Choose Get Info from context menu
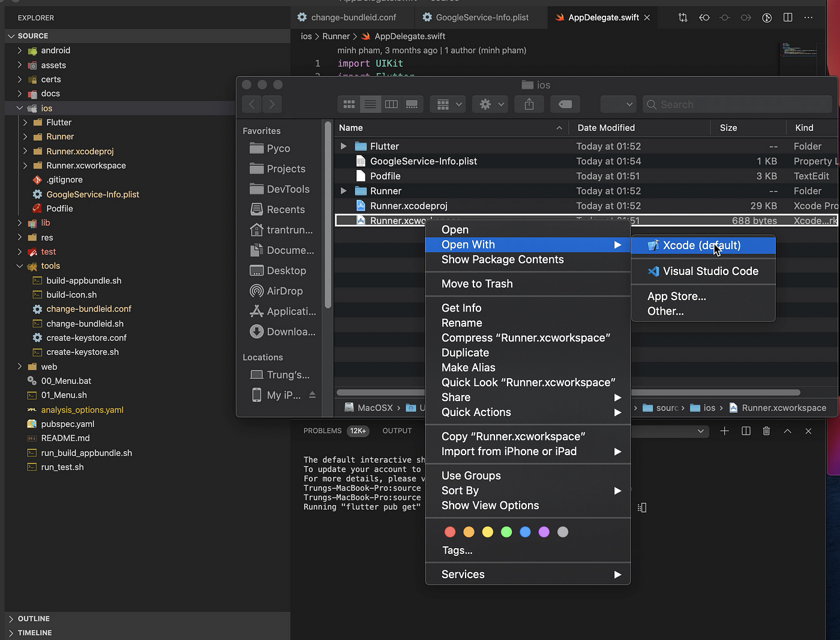This screenshot has height=640, width=840. tap(527, 307)
